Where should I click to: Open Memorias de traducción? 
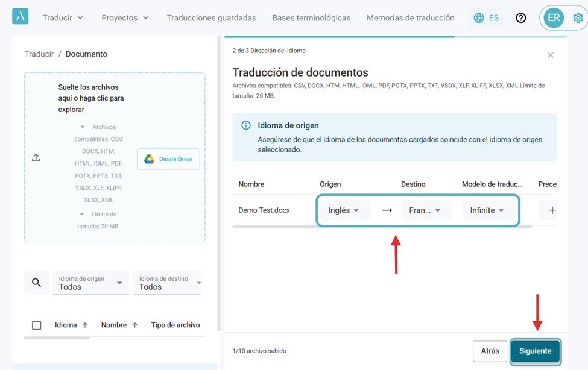[410, 17]
